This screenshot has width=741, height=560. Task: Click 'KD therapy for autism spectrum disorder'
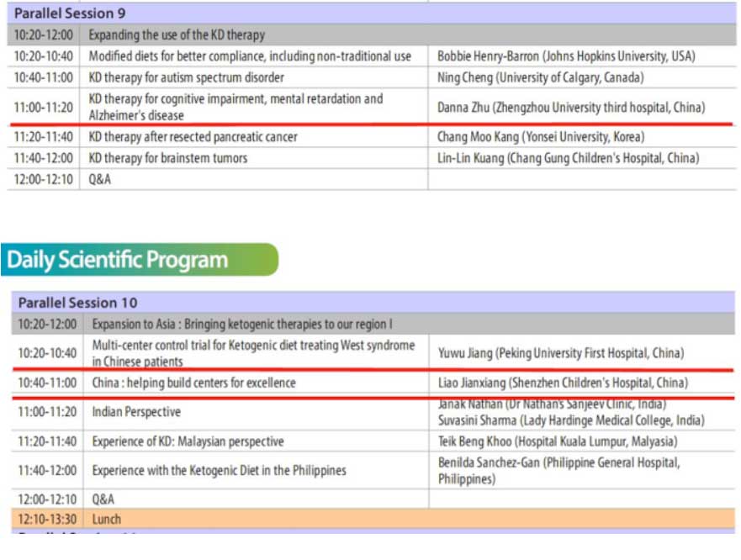coord(186,77)
